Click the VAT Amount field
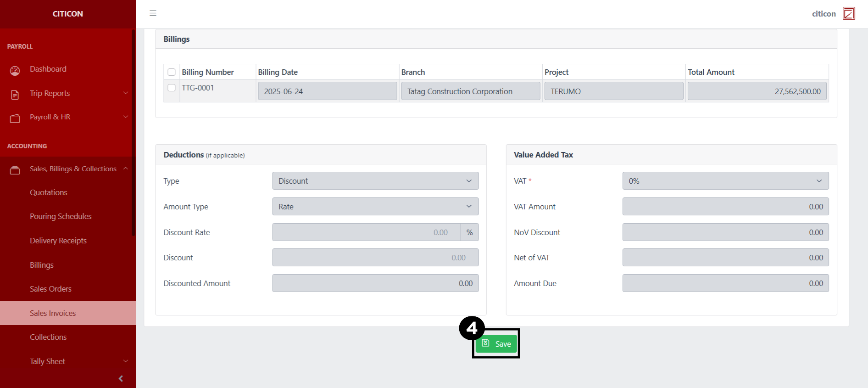Image resolution: width=868 pixels, height=388 pixels. (x=725, y=207)
